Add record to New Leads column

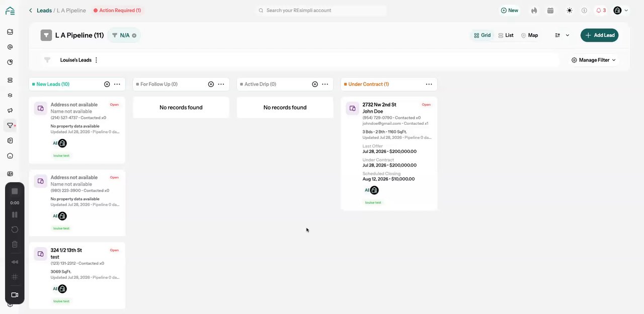pos(107,84)
